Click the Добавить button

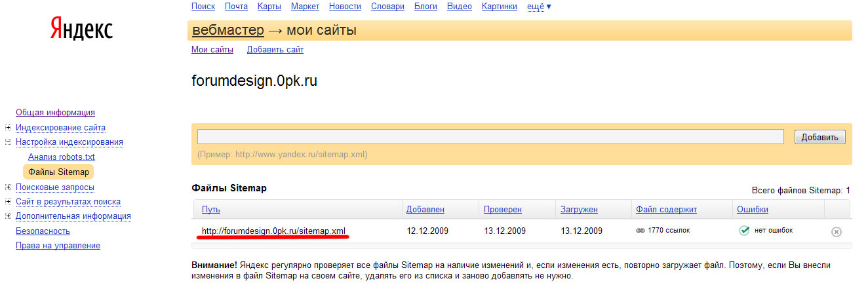pyautogui.click(x=819, y=137)
